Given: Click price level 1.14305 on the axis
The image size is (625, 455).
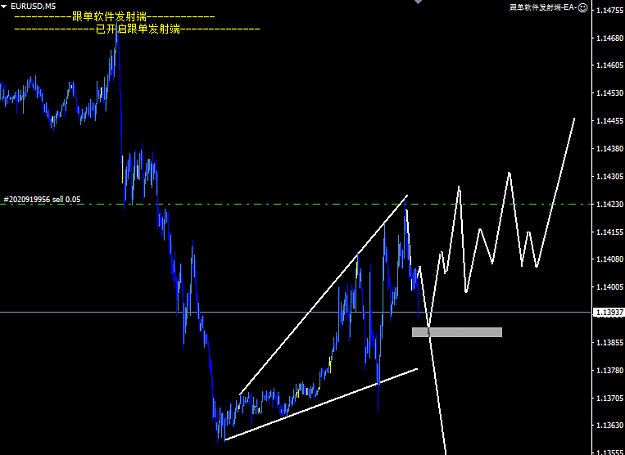Looking at the screenshot, I should coord(609,176).
